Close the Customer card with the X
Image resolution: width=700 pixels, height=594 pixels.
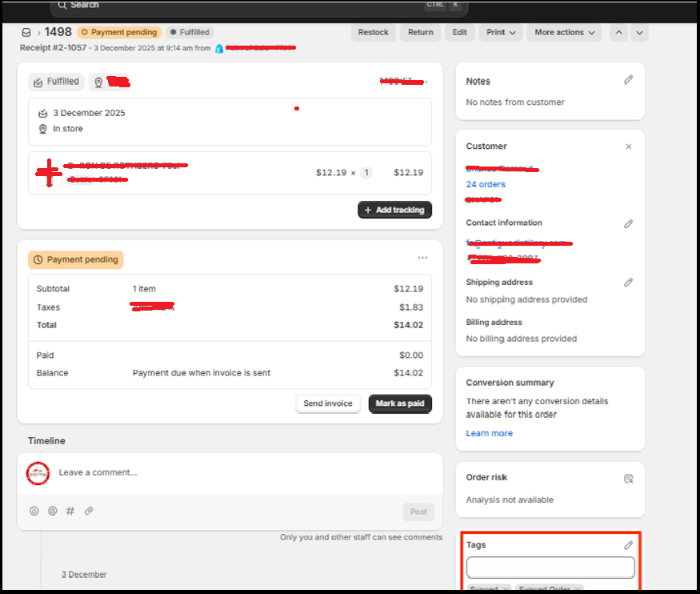coord(629,146)
